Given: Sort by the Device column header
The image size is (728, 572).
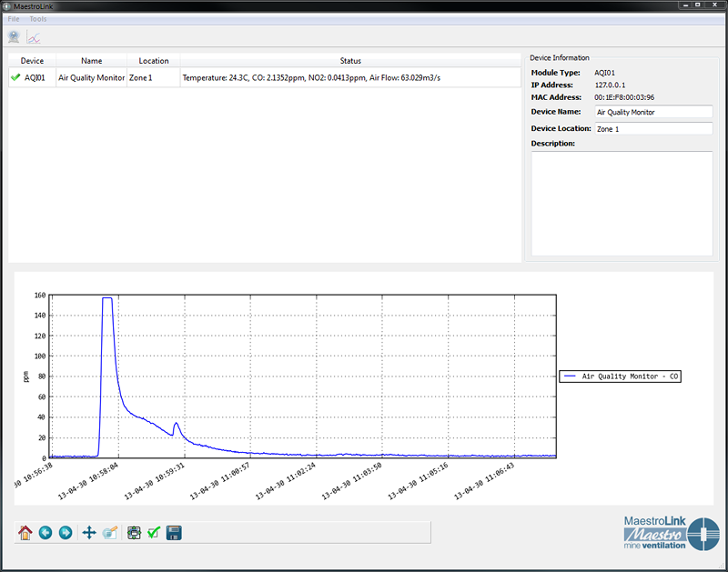Looking at the screenshot, I should click(x=32, y=61).
